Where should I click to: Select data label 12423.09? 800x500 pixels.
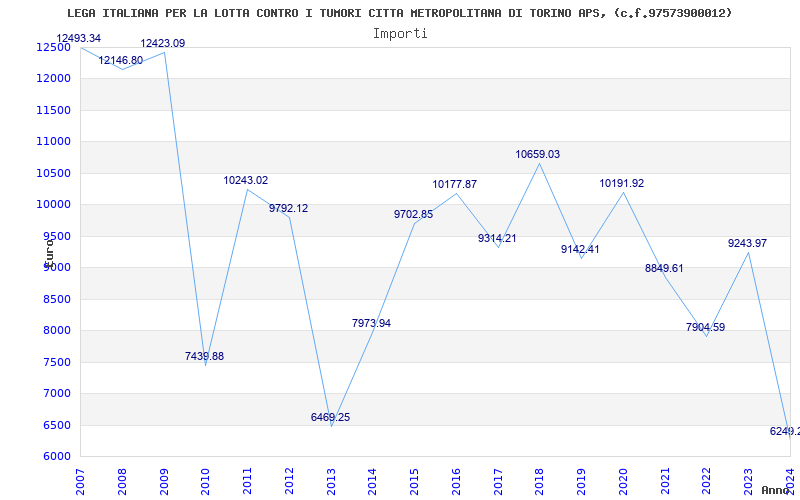pos(163,43)
